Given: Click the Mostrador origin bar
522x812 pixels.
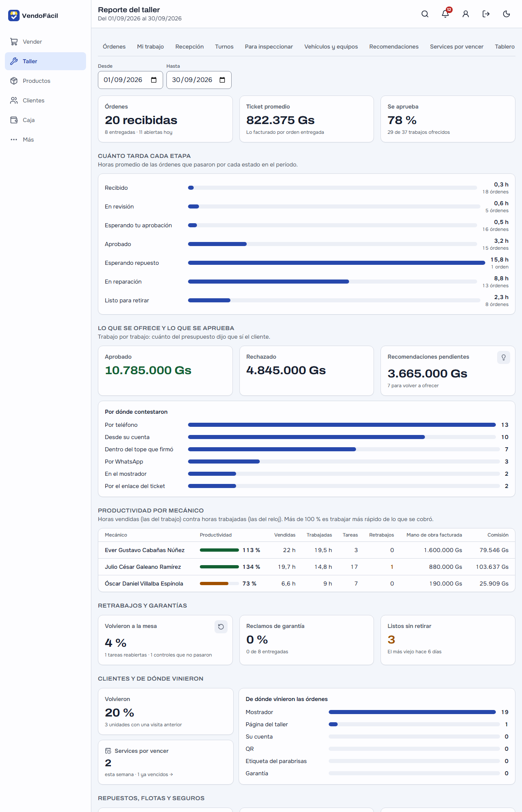Looking at the screenshot, I should [x=412, y=712].
